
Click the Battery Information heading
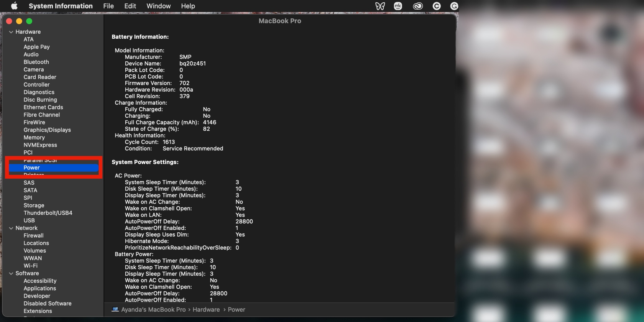pos(140,37)
